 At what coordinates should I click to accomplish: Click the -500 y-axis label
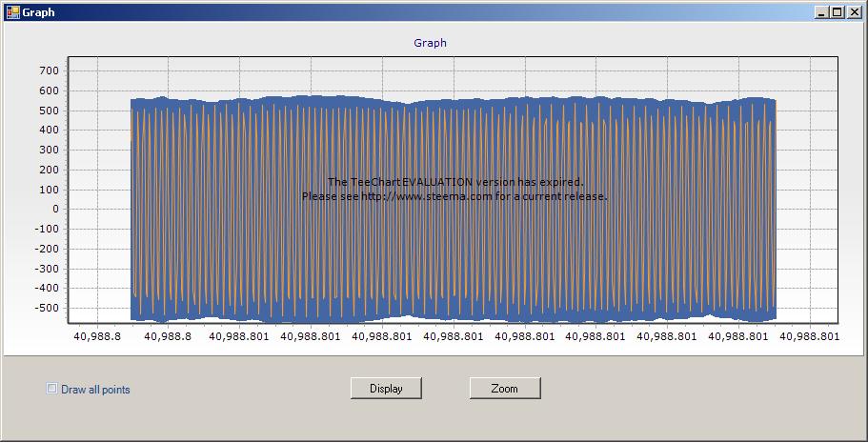[47, 308]
